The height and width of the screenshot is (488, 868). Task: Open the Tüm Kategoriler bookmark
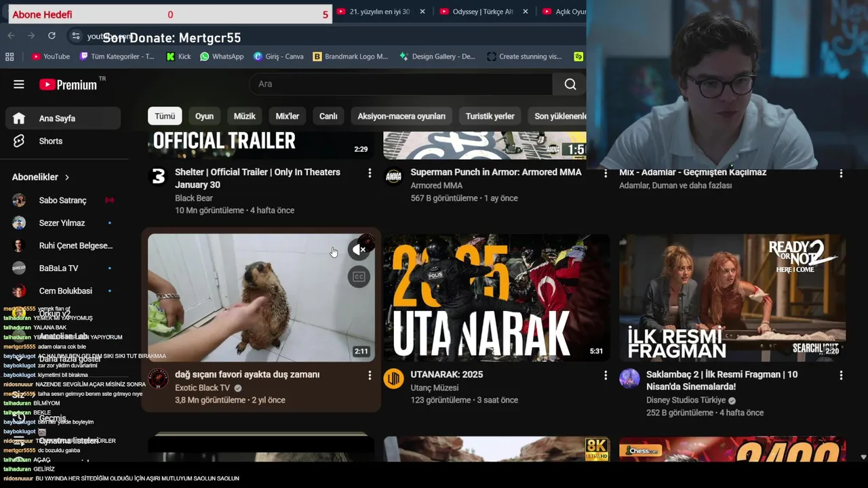click(x=117, y=56)
